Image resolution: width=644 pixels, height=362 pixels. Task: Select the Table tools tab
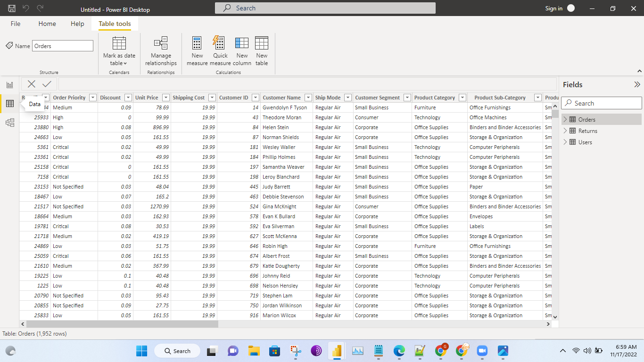(115, 24)
